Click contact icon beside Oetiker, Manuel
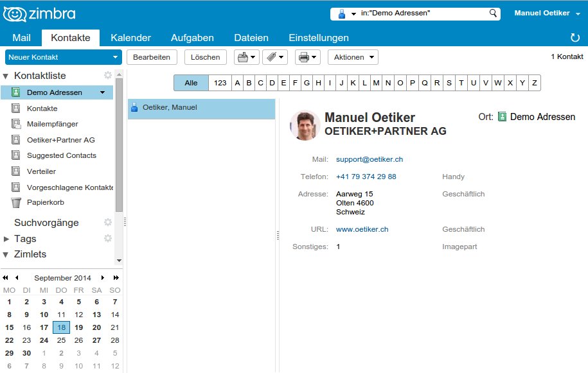 (x=134, y=108)
